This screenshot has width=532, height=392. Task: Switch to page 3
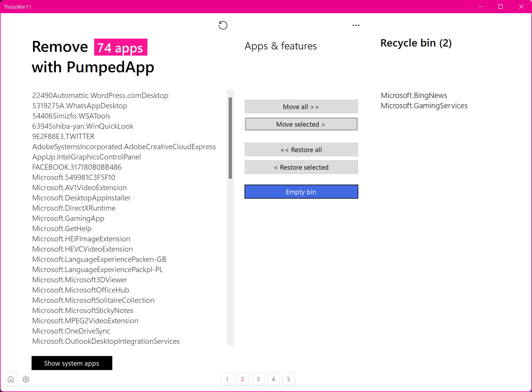coord(258,379)
